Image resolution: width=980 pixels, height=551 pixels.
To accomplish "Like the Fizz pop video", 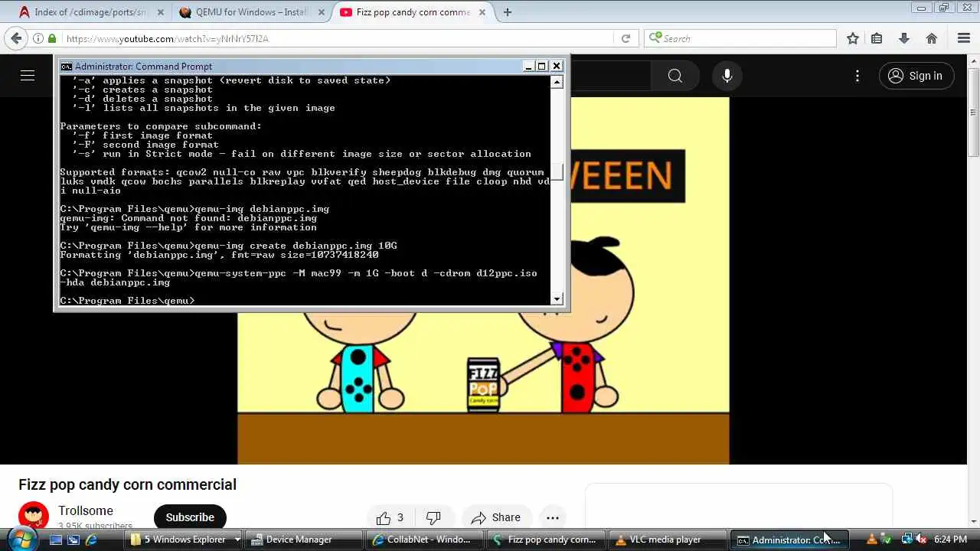I will 390,518.
